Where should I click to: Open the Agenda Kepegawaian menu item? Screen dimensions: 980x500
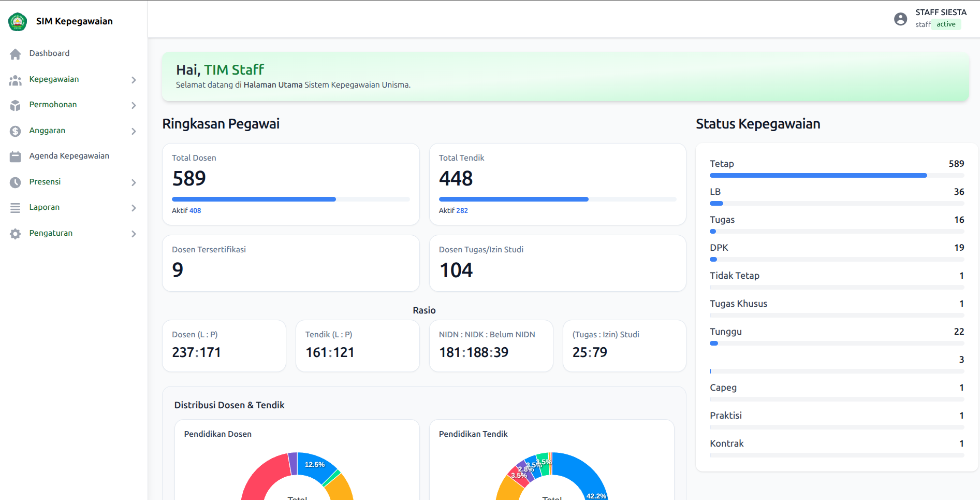point(74,156)
